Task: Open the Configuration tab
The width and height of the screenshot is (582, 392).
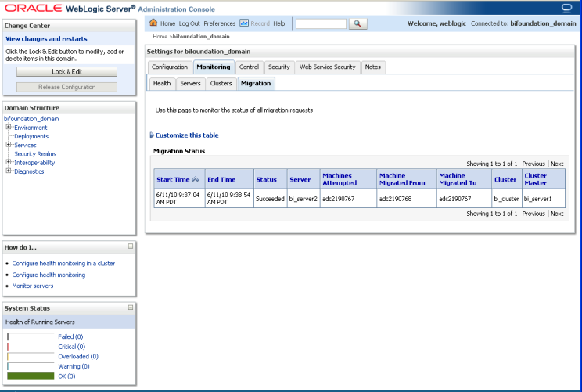Action: point(170,67)
